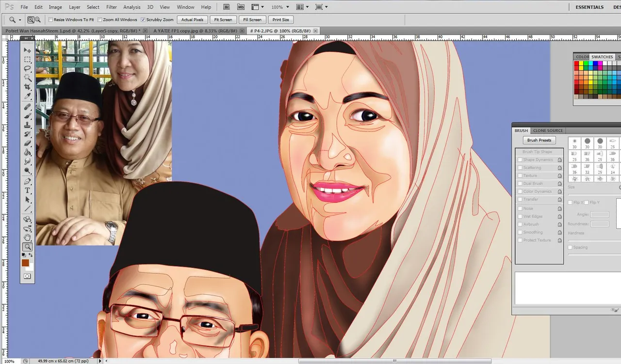Select the Clone Stamp tool

point(27,126)
